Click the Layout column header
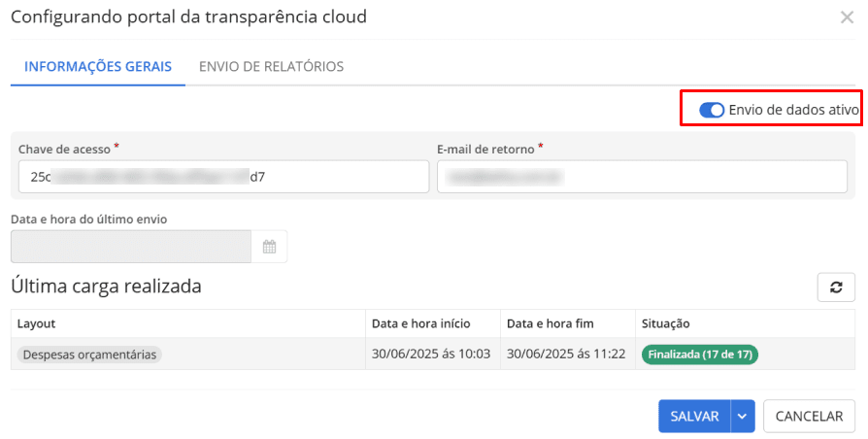Image resolution: width=868 pixels, height=439 pixels. coord(37,323)
